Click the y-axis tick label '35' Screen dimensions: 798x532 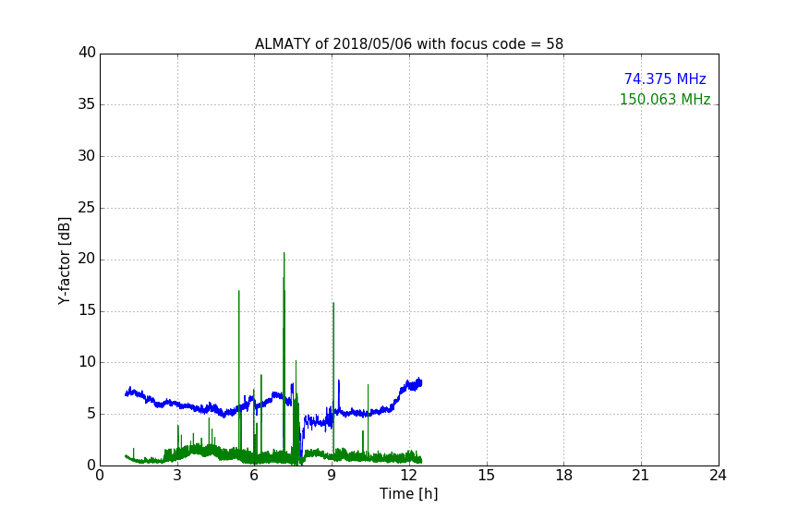[87, 104]
